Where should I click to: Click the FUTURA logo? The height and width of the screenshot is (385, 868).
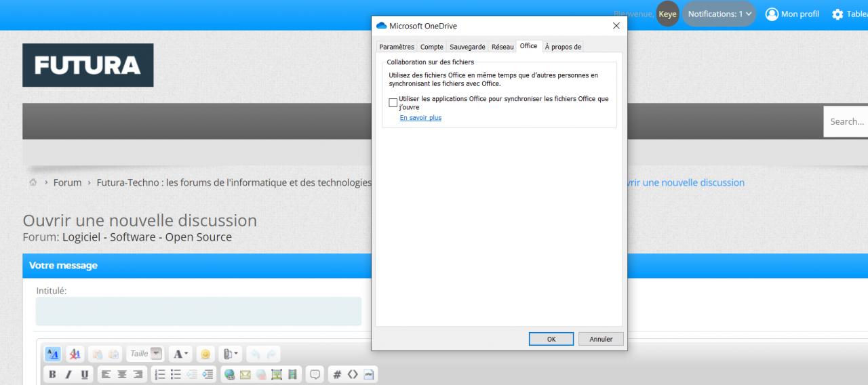click(88, 65)
